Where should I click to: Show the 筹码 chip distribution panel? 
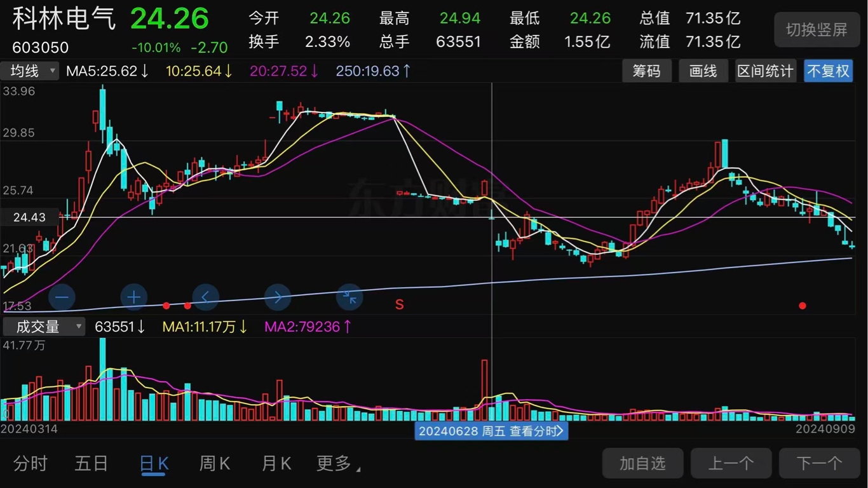click(647, 71)
